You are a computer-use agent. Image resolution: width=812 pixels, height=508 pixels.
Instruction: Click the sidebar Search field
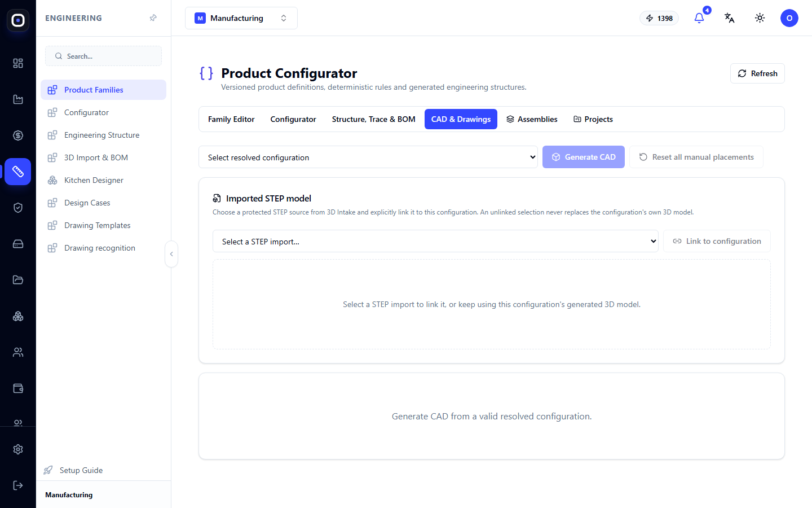coord(103,56)
